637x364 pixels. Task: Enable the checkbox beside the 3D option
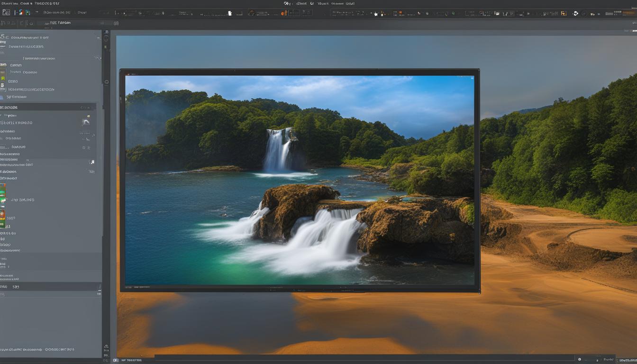pos(4,97)
